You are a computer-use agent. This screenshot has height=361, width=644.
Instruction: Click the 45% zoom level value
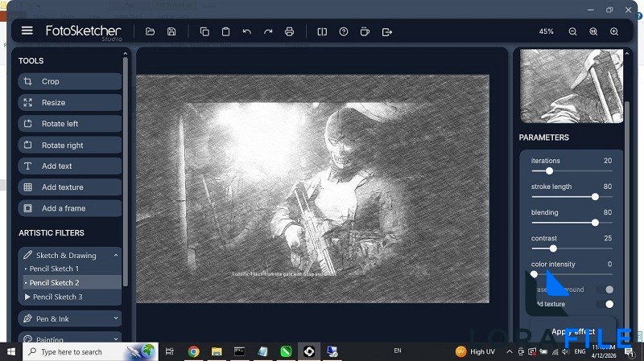pos(547,31)
